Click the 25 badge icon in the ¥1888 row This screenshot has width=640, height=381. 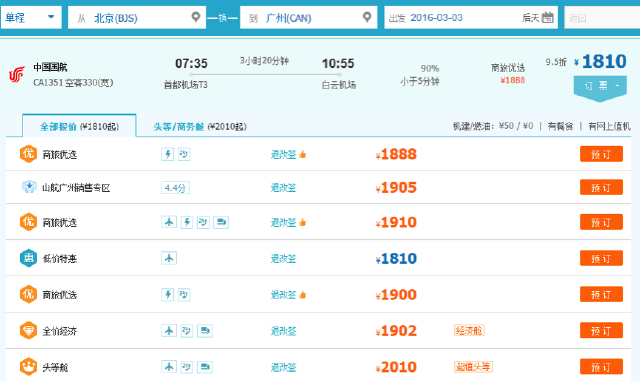click(x=184, y=154)
